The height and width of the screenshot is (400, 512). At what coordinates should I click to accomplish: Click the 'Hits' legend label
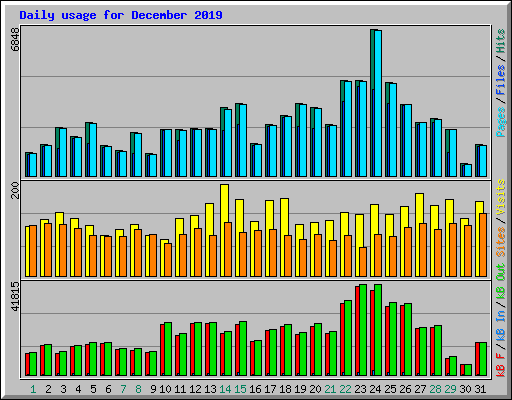tap(501, 41)
